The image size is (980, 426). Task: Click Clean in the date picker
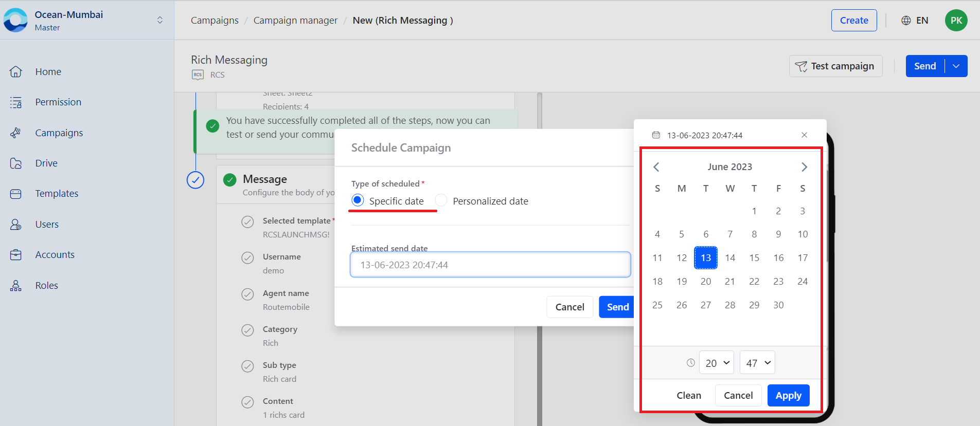click(689, 395)
